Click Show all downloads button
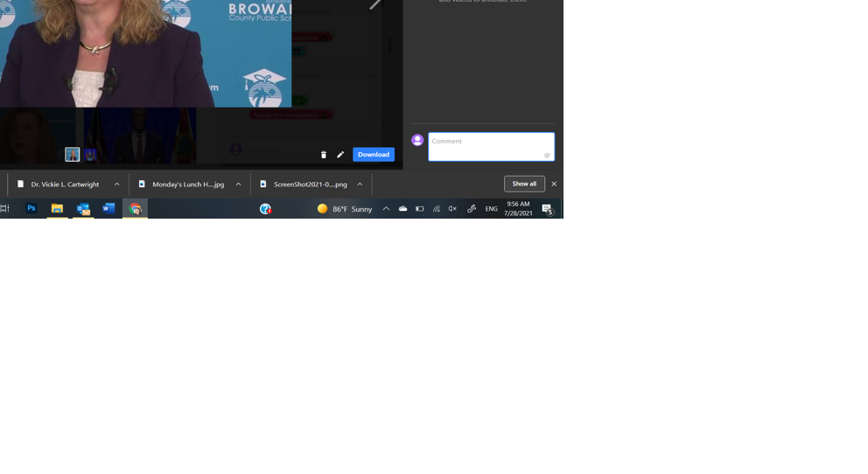 (x=524, y=184)
